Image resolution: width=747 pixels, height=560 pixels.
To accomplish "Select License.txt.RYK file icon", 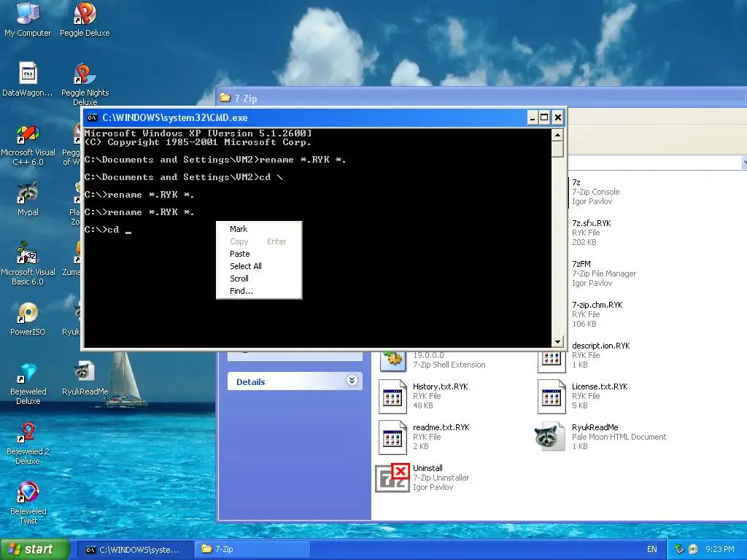I will click(x=551, y=396).
